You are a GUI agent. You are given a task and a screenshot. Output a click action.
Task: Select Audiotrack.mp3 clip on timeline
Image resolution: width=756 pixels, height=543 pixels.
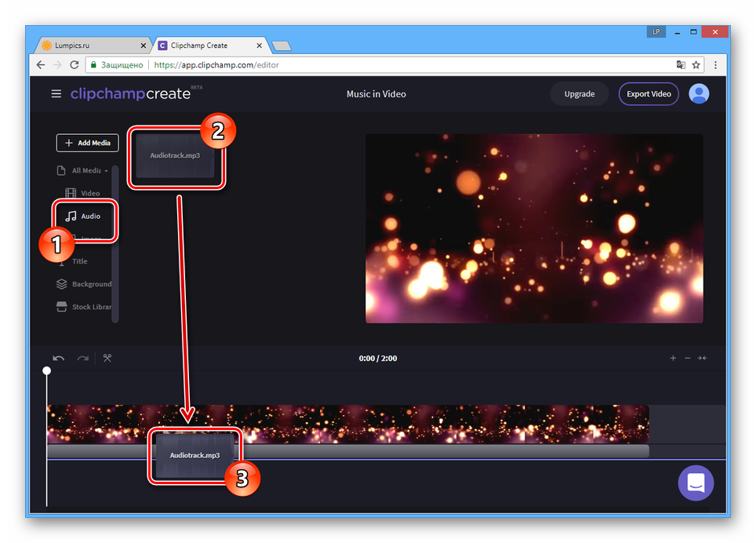point(194,455)
